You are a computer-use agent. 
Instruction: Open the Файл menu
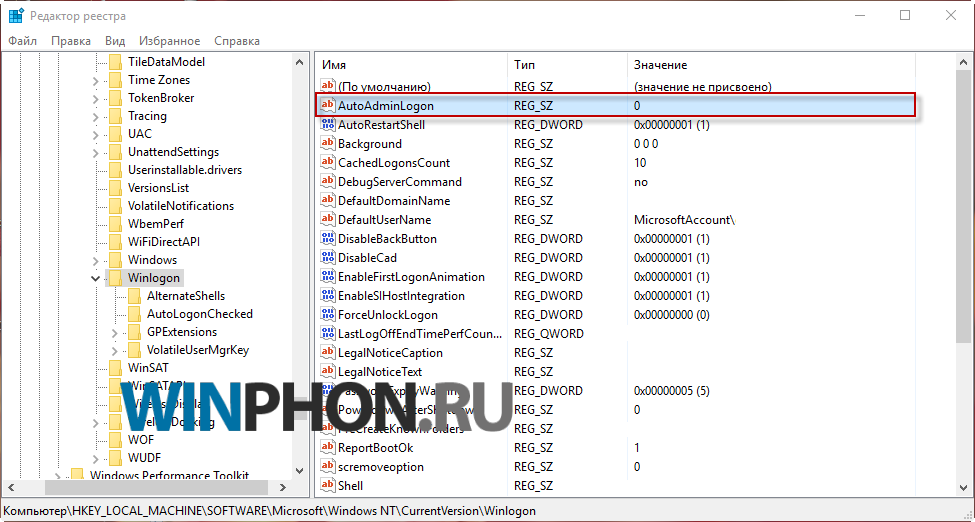point(22,41)
